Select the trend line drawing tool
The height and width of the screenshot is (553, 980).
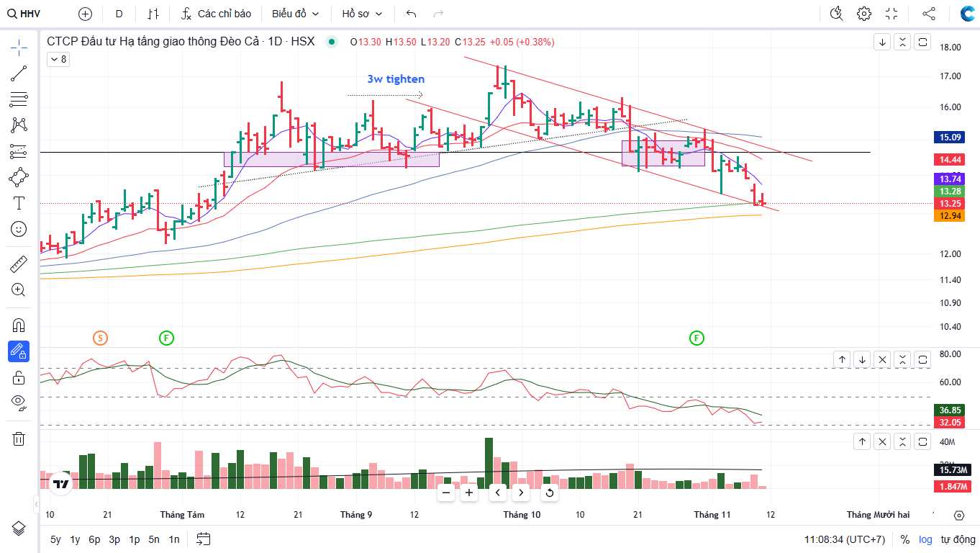pos(19,73)
